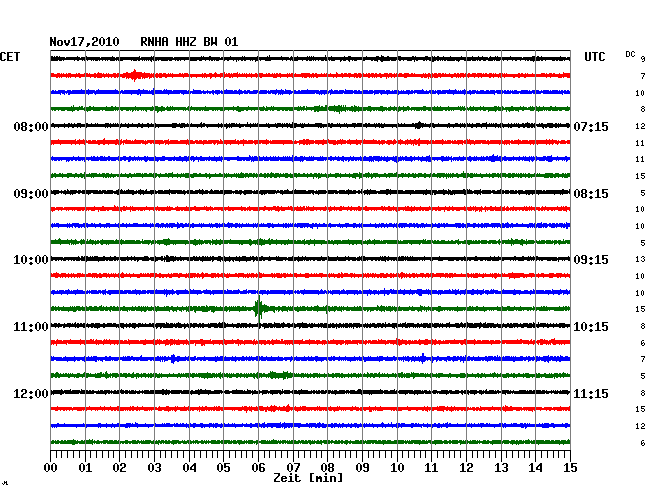This screenshot has height=494, width=650.
Task: Select the UTC time zone label
Action: click(594, 57)
